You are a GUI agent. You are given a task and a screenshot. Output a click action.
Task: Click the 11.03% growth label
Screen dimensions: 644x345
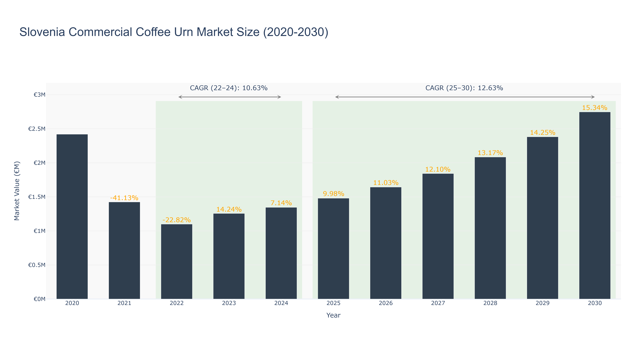[x=385, y=183]
